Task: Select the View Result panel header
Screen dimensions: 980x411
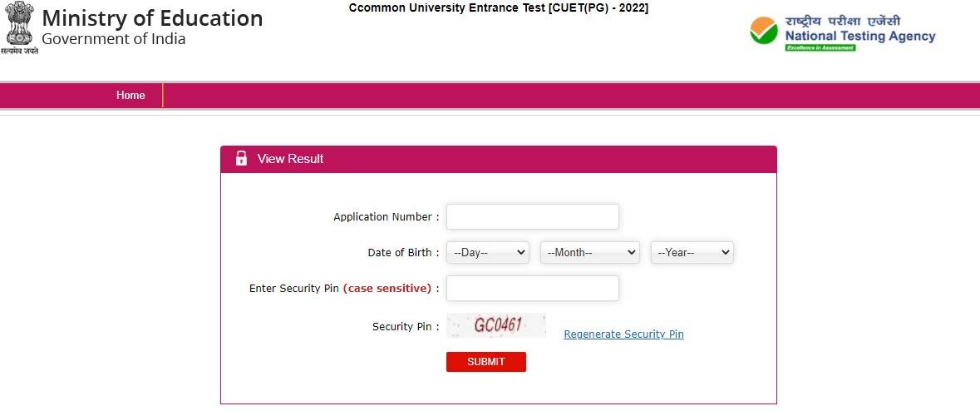Action: coord(499,159)
